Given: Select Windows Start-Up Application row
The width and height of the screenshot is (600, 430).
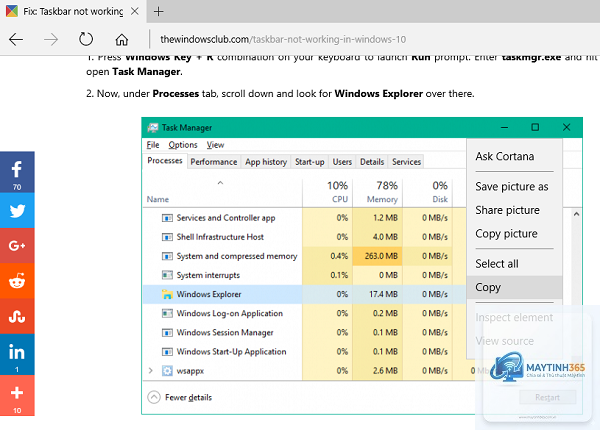Looking at the screenshot, I should pos(304,352).
